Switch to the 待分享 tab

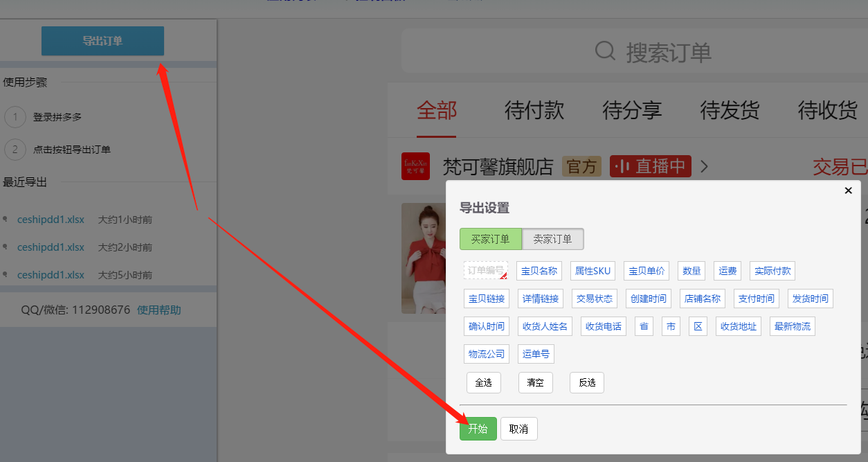pos(632,110)
